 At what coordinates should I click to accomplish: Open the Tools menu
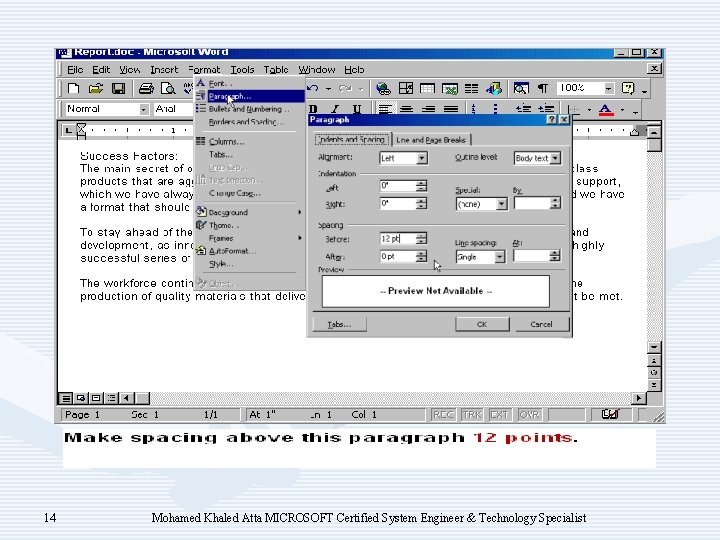(242, 70)
